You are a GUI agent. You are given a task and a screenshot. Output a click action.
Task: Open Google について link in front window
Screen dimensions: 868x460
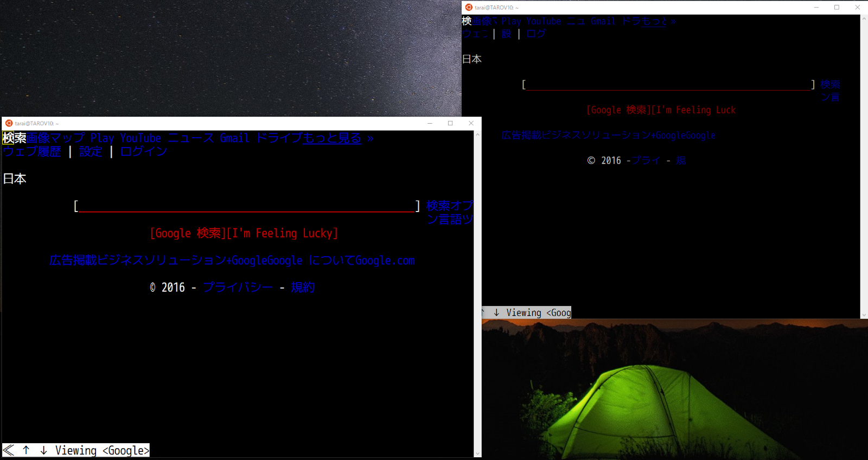click(x=311, y=260)
